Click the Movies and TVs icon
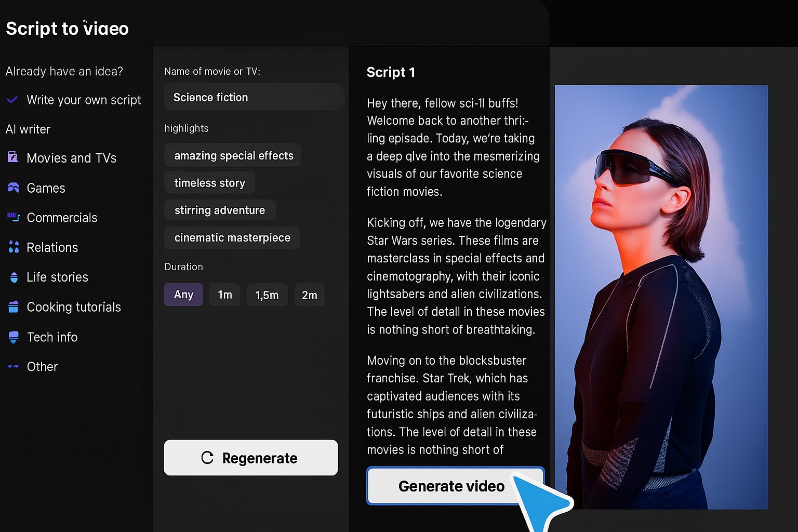The height and width of the screenshot is (532, 798). [x=13, y=157]
